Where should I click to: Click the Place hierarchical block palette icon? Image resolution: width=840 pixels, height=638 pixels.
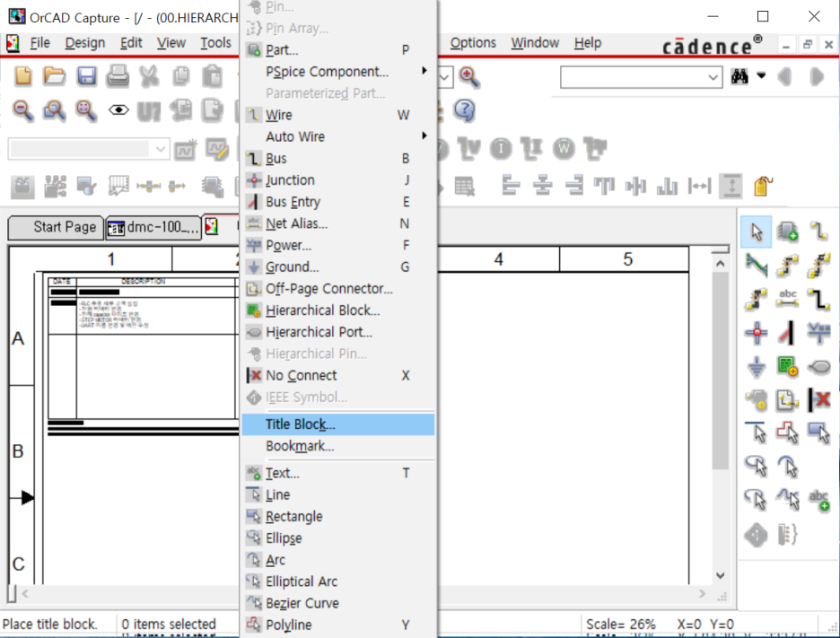pyautogui.click(x=788, y=367)
